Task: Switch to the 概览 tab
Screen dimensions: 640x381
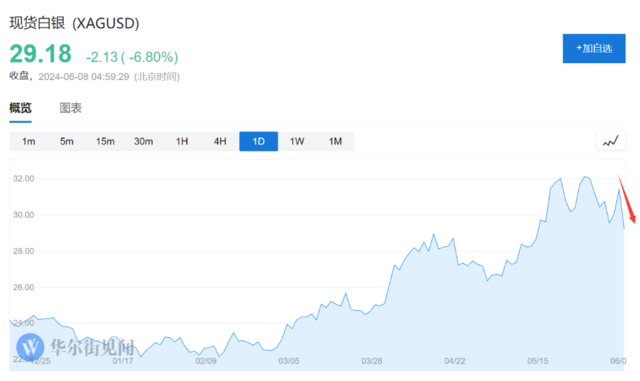Action: coord(20,108)
